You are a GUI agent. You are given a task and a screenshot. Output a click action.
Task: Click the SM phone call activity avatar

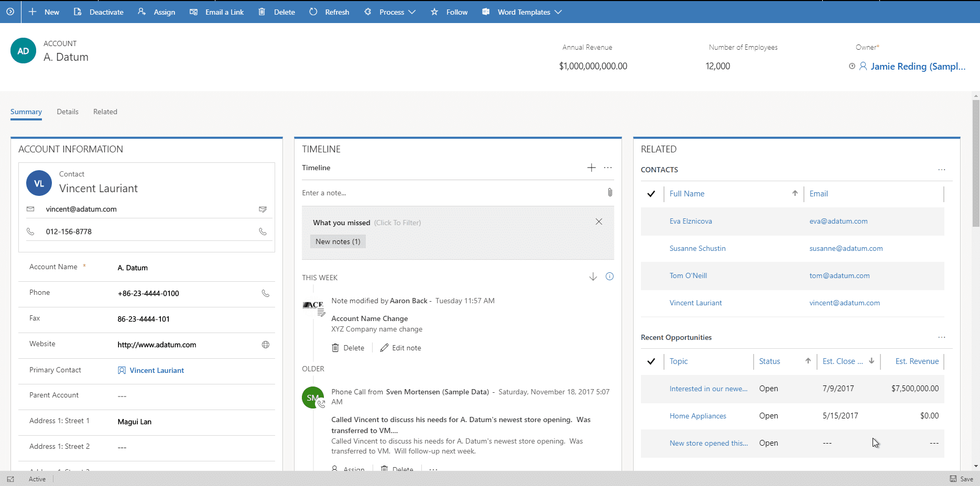click(313, 397)
